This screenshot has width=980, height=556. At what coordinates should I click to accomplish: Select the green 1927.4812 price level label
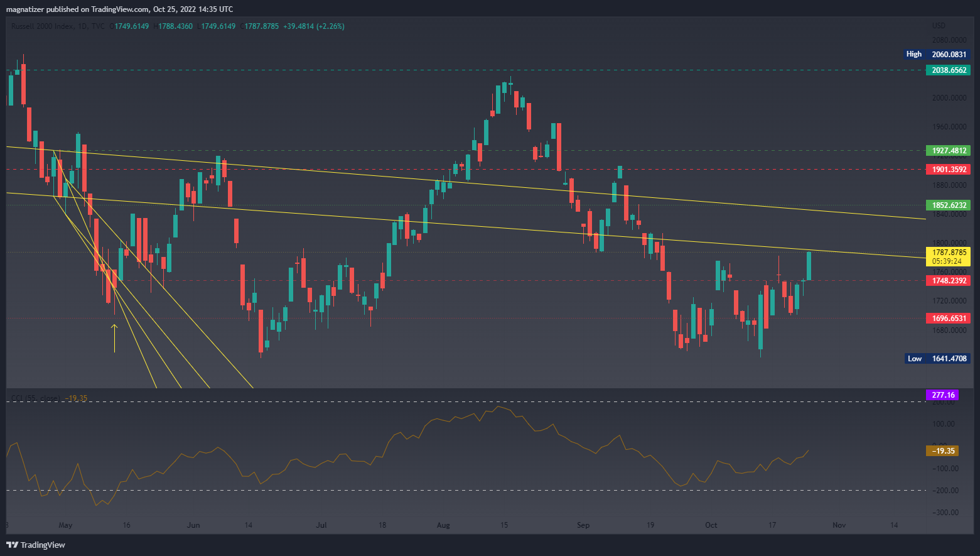pyautogui.click(x=948, y=151)
